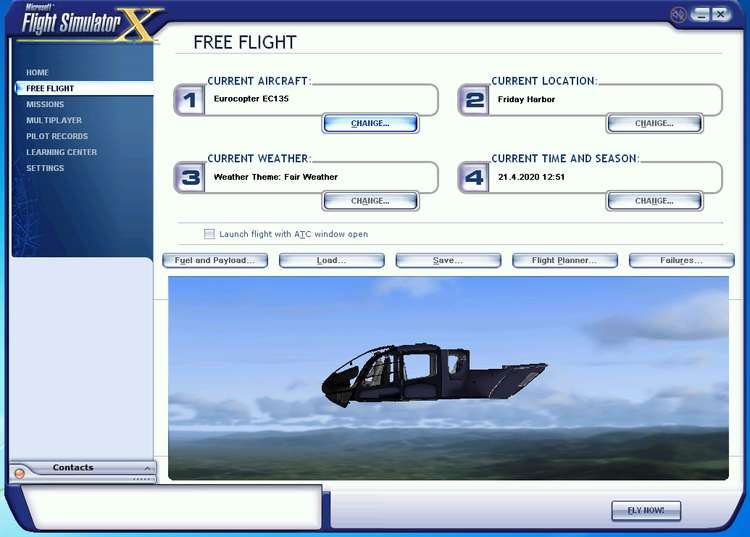This screenshot has width=750, height=537.
Task: Click the step 3 weather number icon
Action: tap(189, 177)
